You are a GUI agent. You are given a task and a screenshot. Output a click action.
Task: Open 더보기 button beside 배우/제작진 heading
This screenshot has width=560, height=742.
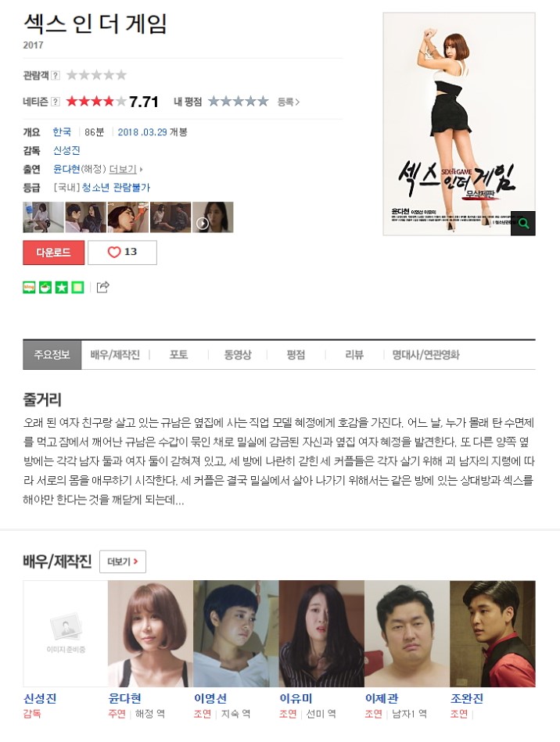pos(123,561)
